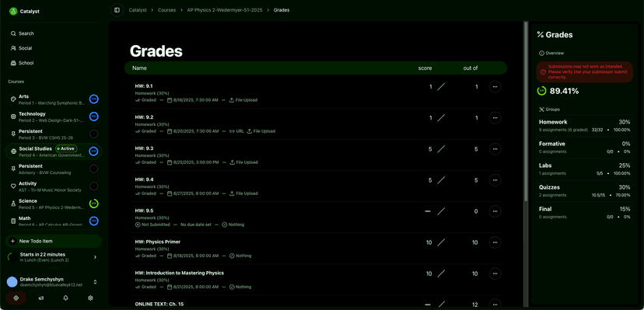
Task: Click the HW: Physics Primer title
Action: [x=158, y=242]
